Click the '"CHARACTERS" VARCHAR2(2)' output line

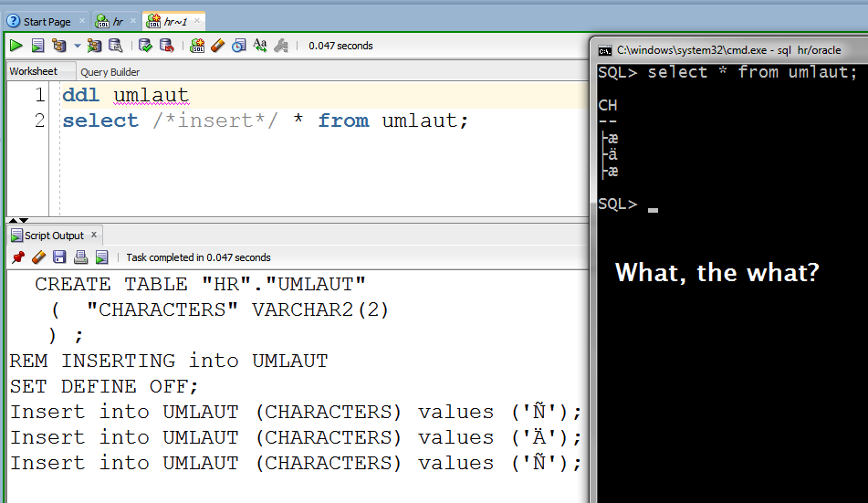pyautogui.click(x=238, y=309)
